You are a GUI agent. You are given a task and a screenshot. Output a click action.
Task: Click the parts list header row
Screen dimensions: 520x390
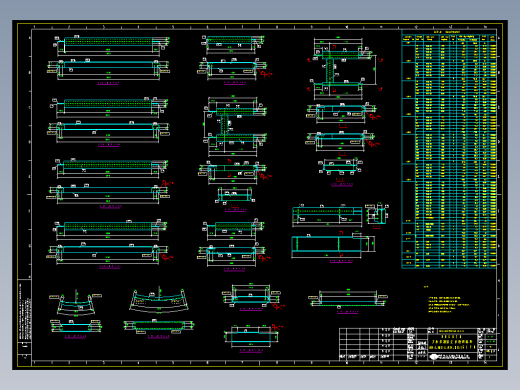tap(449, 37)
